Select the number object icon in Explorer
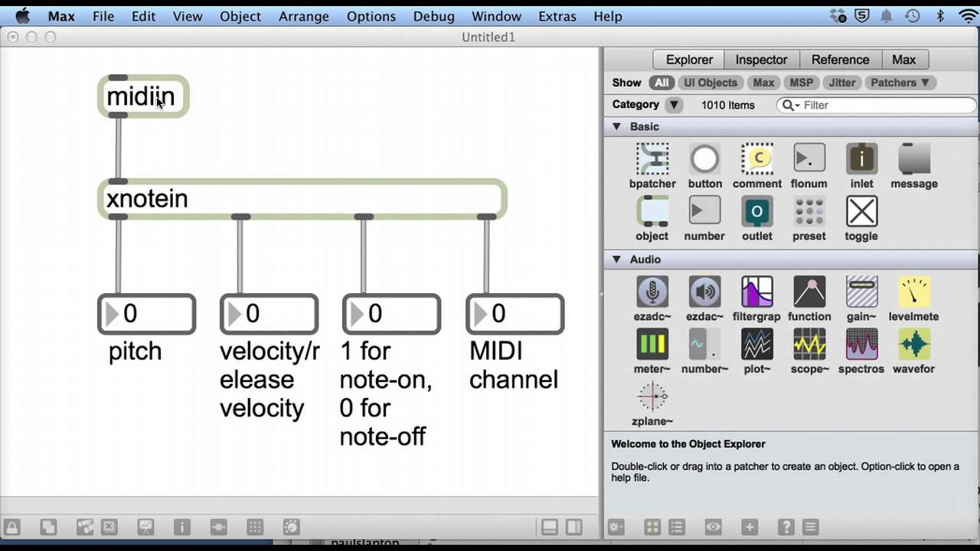The width and height of the screenshot is (980, 551). [x=704, y=211]
